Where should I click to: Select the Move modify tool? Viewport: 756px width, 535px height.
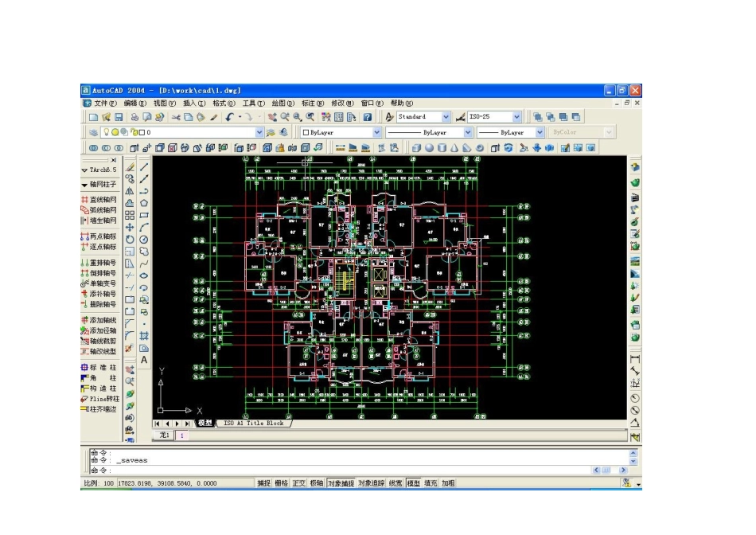coord(130,227)
